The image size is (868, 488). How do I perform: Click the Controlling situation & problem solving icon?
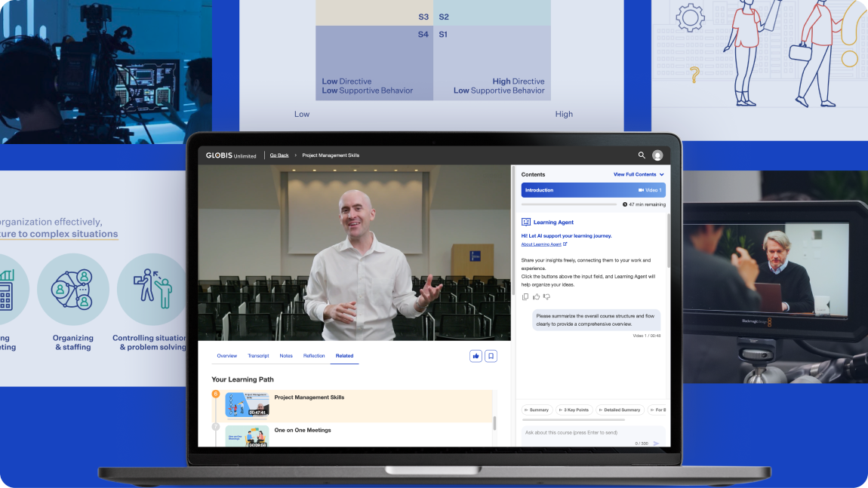click(x=152, y=290)
